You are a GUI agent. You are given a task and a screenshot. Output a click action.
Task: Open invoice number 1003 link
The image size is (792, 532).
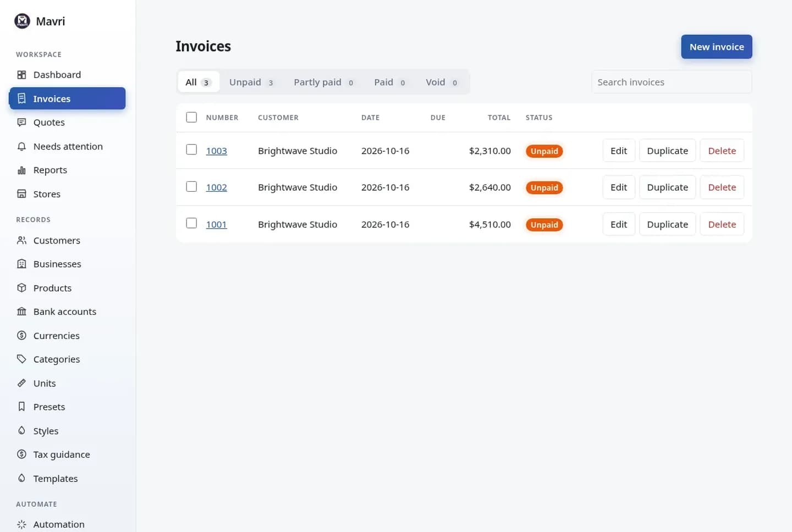[x=217, y=151]
